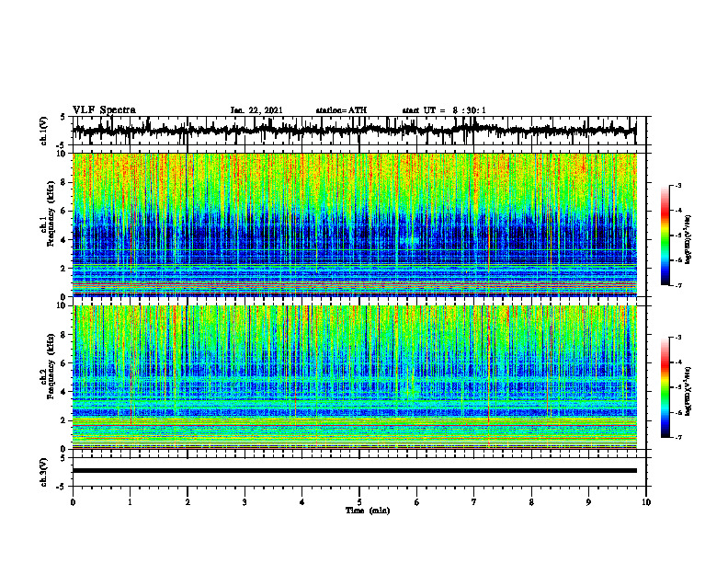Click time-axis tick label "7"
The width and height of the screenshot is (728, 563).
pyautogui.click(x=474, y=502)
